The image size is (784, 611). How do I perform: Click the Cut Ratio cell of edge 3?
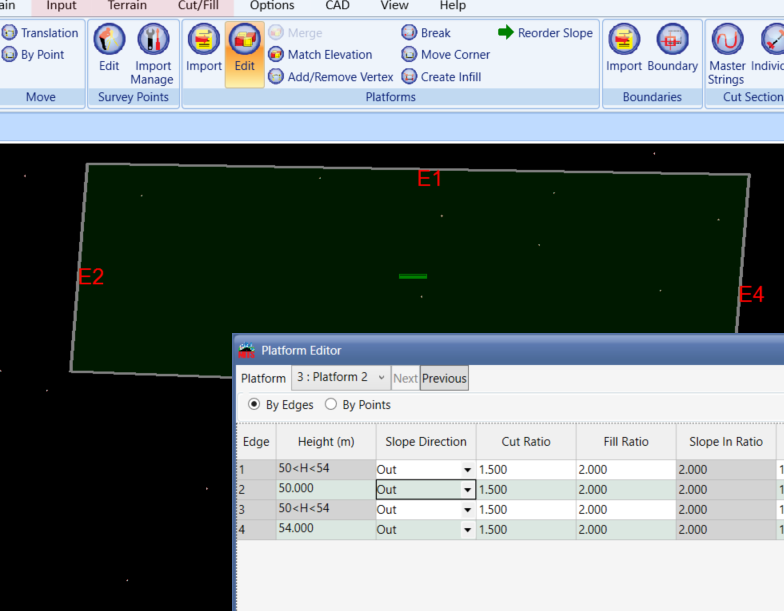[x=526, y=510]
